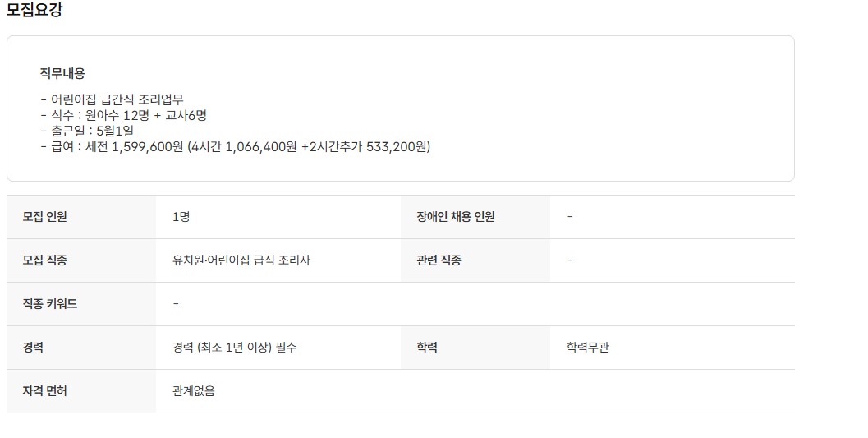Click the 식수 원아수 12명 line
The width and height of the screenshot is (868, 438).
point(123,115)
